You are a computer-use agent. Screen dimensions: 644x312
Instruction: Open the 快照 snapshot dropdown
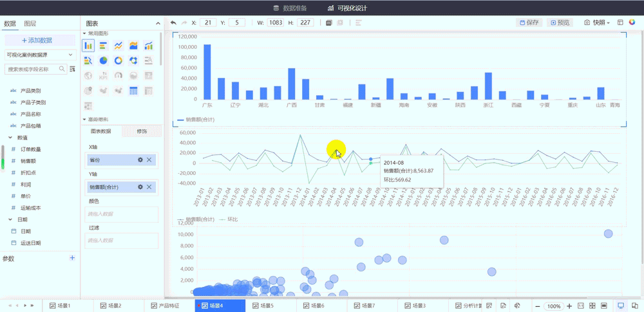pos(596,23)
